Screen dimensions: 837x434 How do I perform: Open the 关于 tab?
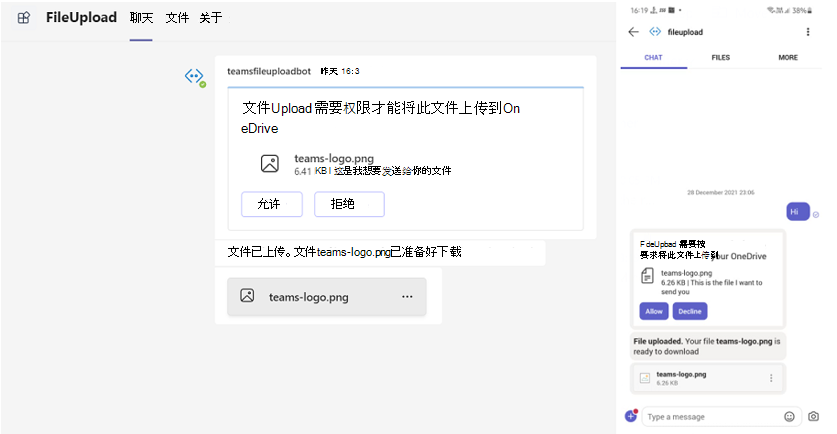pyautogui.click(x=211, y=18)
